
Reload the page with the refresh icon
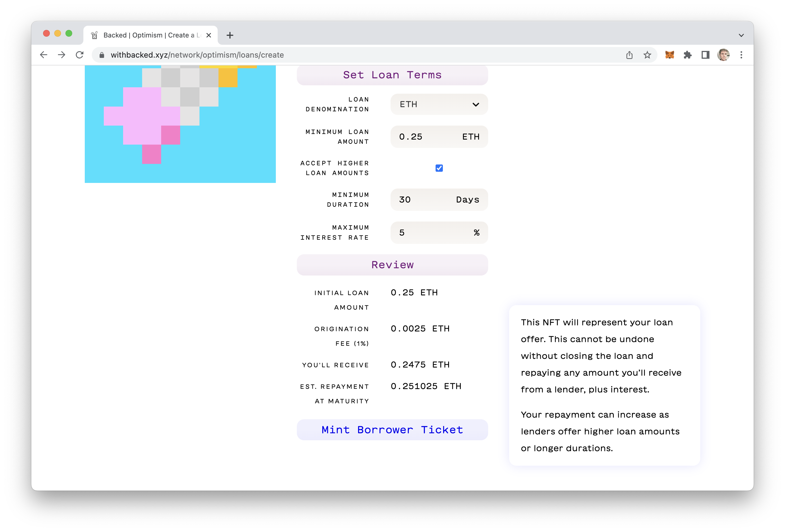pos(80,55)
